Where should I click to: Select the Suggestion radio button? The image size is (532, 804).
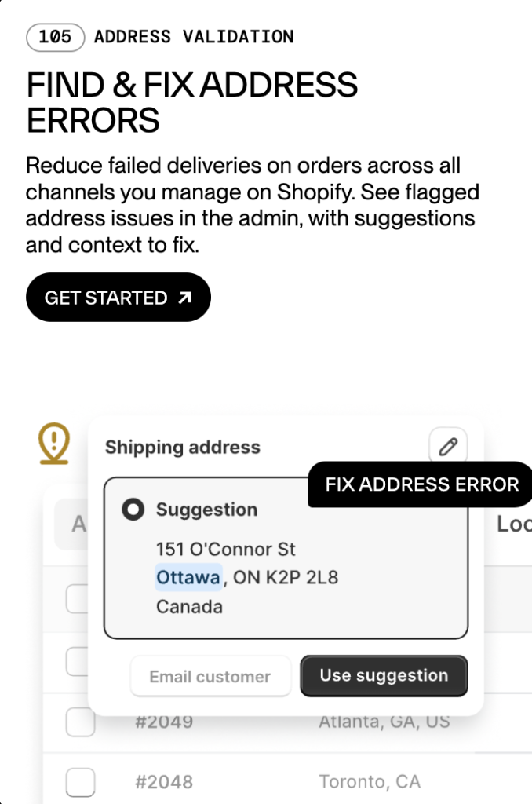133,509
